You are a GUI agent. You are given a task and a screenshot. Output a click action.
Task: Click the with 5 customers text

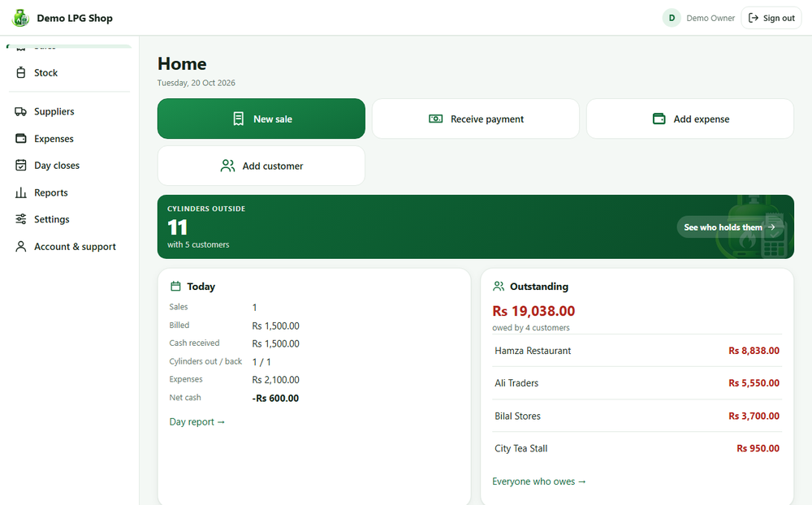(198, 244)
